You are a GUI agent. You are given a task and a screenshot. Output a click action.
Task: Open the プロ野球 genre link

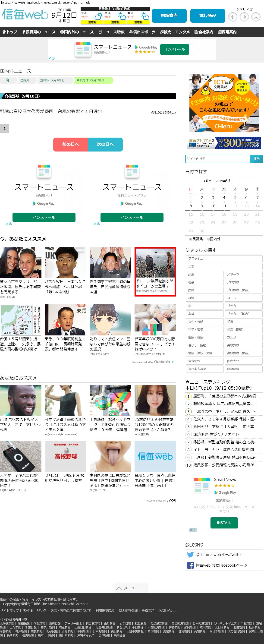(x=243, y=282)
